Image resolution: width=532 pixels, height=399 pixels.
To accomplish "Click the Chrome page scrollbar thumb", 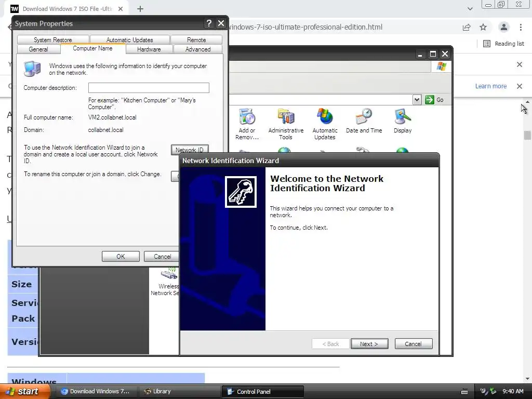I will pyautogui.click(x=527, y=135).
